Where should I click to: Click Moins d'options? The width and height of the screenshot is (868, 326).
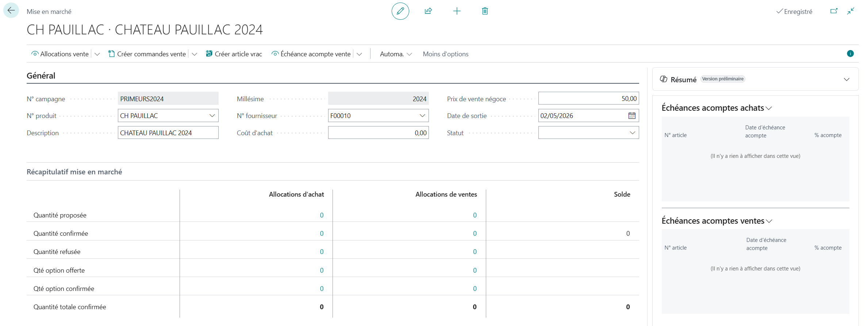coord(446,54)
